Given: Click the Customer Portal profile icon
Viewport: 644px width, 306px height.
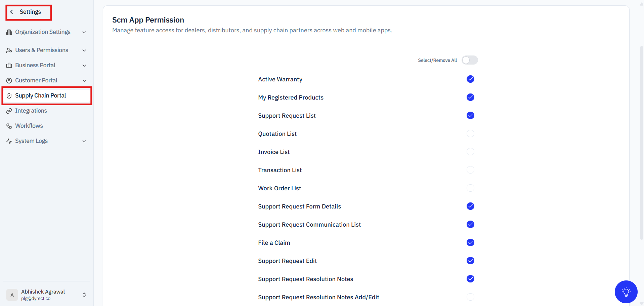Looking at the screenshot, I should pos(9,81).
